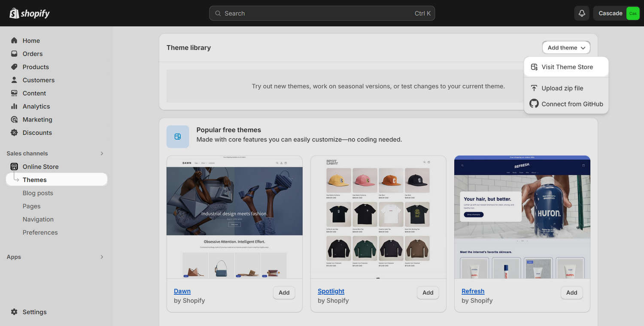The height and width of the screenshot is (326, 644).
Task: Click the Customers person icon
Action: point(14,80)
